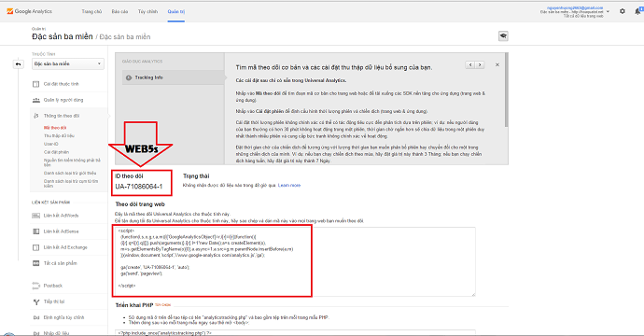Viewport: 644px width, 336px height.
Task: Expand the account selector arrow at top right
Action: 608,11
